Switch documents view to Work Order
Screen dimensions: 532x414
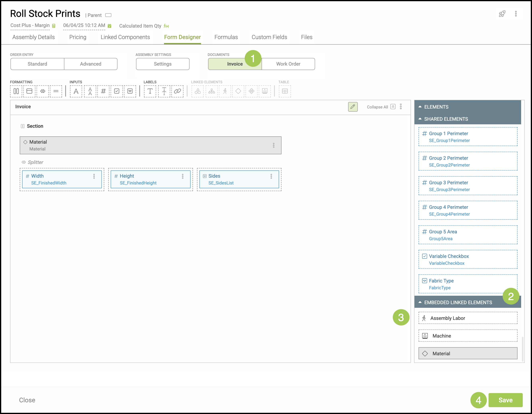288,64
